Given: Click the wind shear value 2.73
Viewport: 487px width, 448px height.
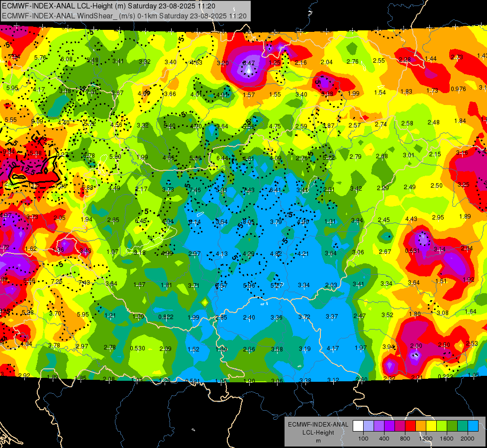Looking at the screenshot, I should click(x=457, y=57).
